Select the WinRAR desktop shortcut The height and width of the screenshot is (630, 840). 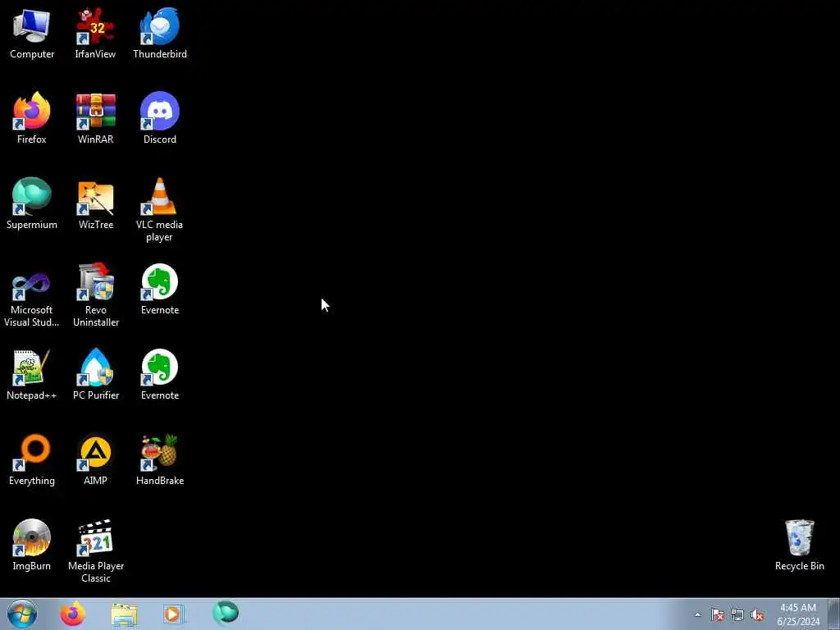pyautogui.click(x=95, y=118)
